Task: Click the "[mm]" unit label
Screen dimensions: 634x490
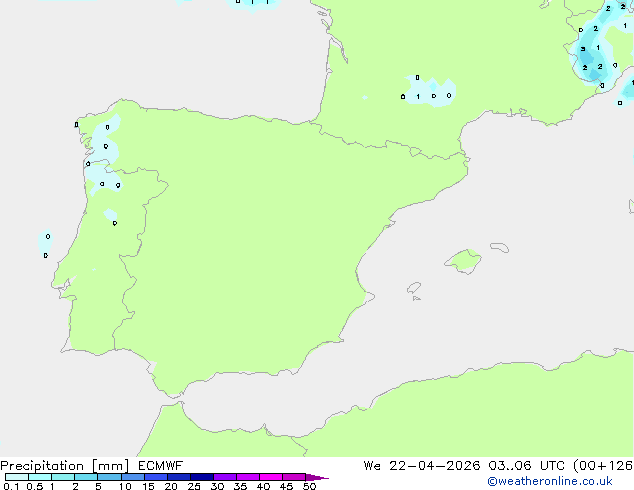Action: tap(110, 466)
